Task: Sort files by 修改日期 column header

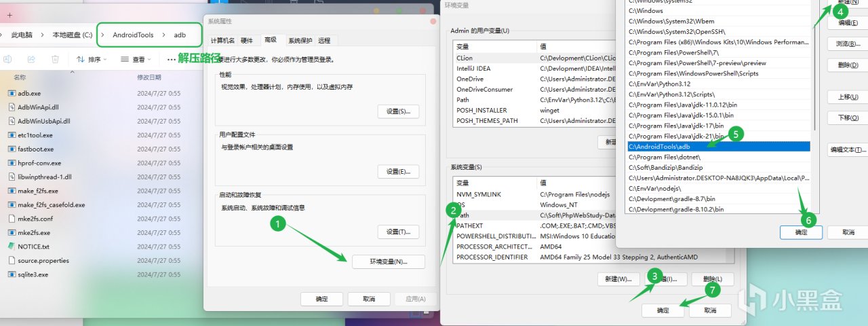Action: pyautogui.click(x=149, y=77)
